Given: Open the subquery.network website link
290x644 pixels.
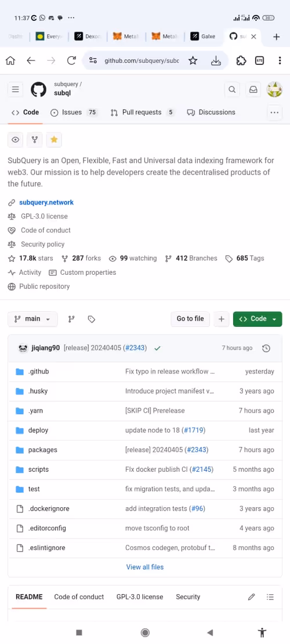Looking at the screenshot, I should (46, 202).
